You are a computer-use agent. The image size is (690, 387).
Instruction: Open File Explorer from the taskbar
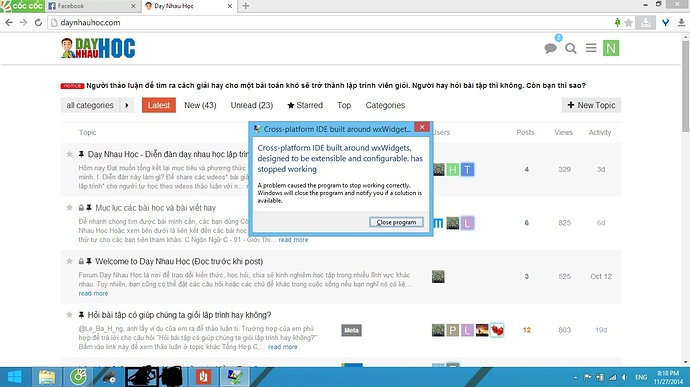[47, 377]
